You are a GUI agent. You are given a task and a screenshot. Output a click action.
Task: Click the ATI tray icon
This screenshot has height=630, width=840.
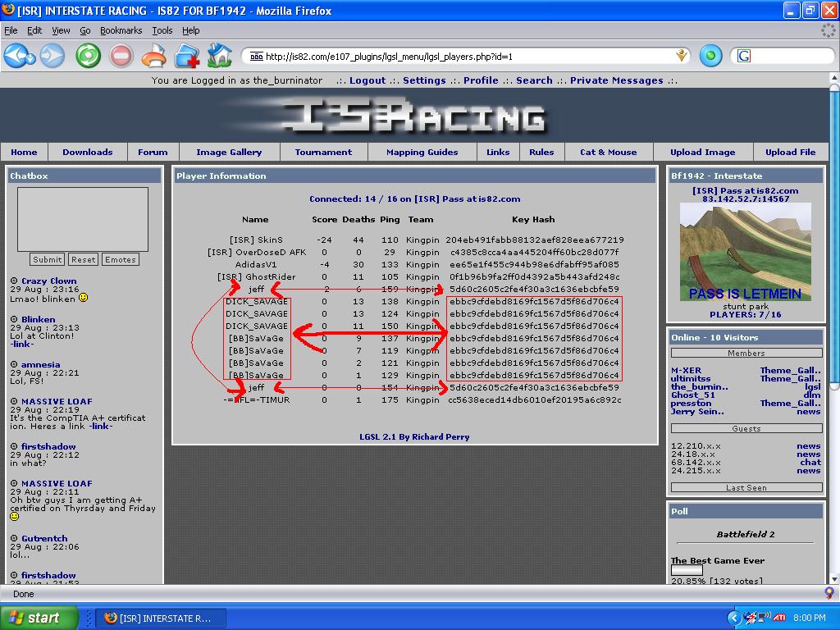[779, 617]
